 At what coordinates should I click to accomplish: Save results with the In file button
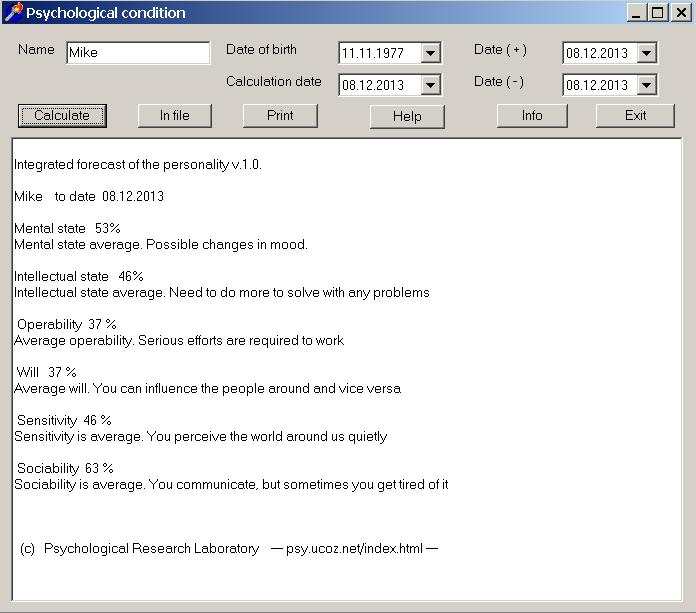174,116
